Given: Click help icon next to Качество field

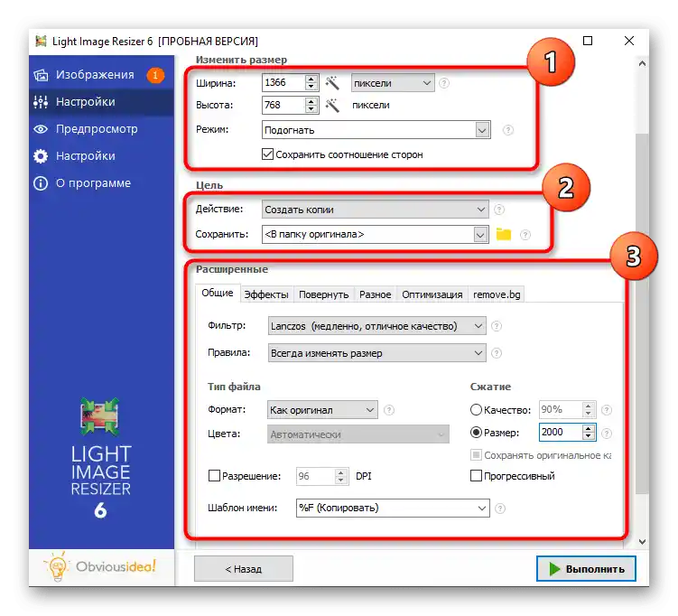Looking at the screenshot, I should point(607,410).
